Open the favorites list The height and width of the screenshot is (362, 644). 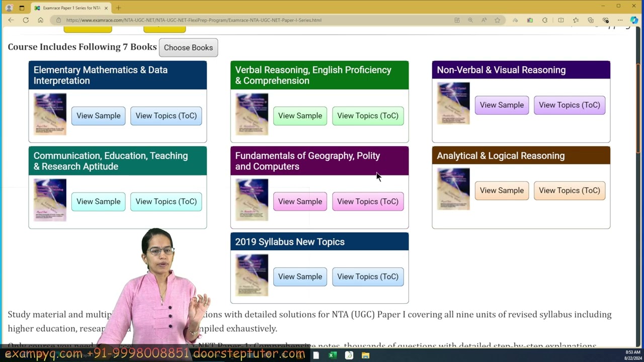(576, 20)
